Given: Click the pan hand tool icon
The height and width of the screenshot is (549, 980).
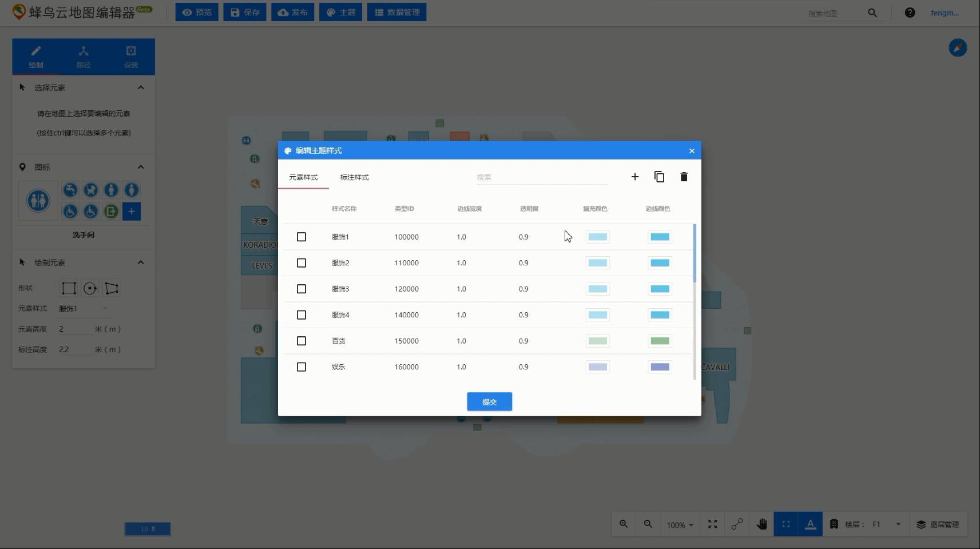Looking at the screenshot, I should [761, 524].
